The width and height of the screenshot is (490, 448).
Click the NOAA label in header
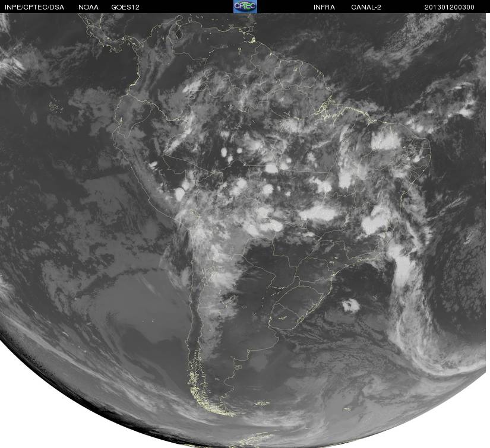[x=88, y=7]
